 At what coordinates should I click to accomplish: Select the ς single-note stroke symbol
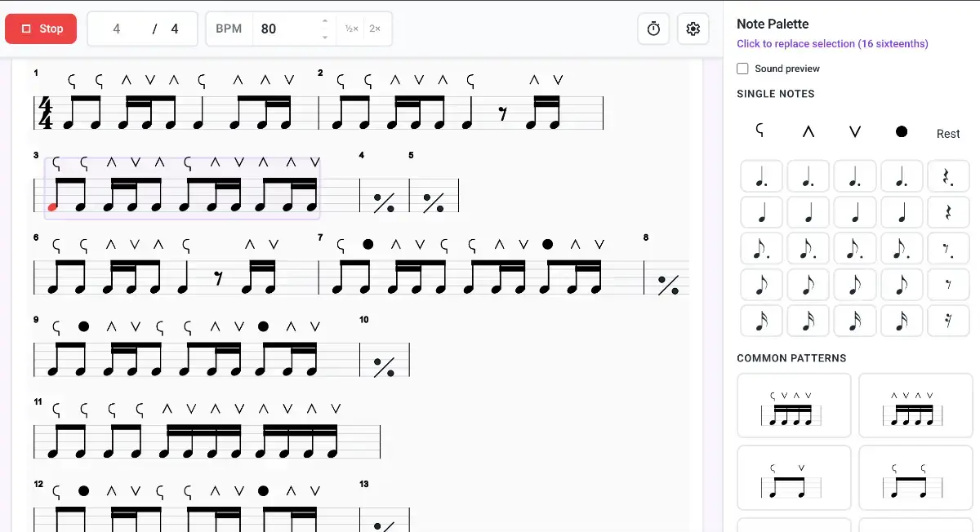[761, 131]
